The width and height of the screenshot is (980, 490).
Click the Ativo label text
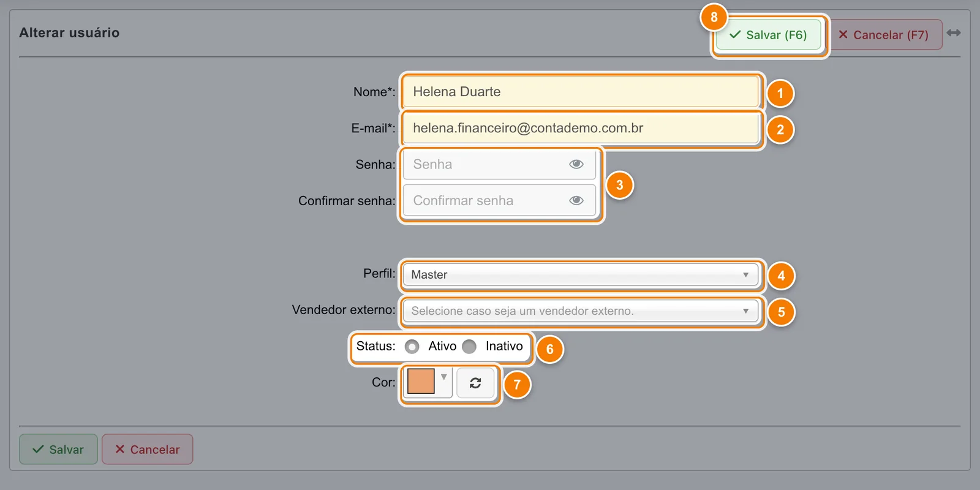(x=442, y=346)
